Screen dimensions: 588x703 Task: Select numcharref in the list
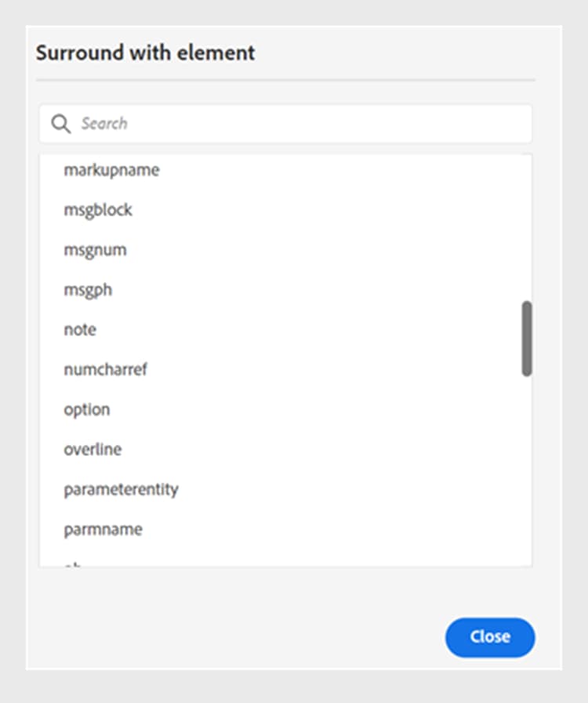coord(105,369)
